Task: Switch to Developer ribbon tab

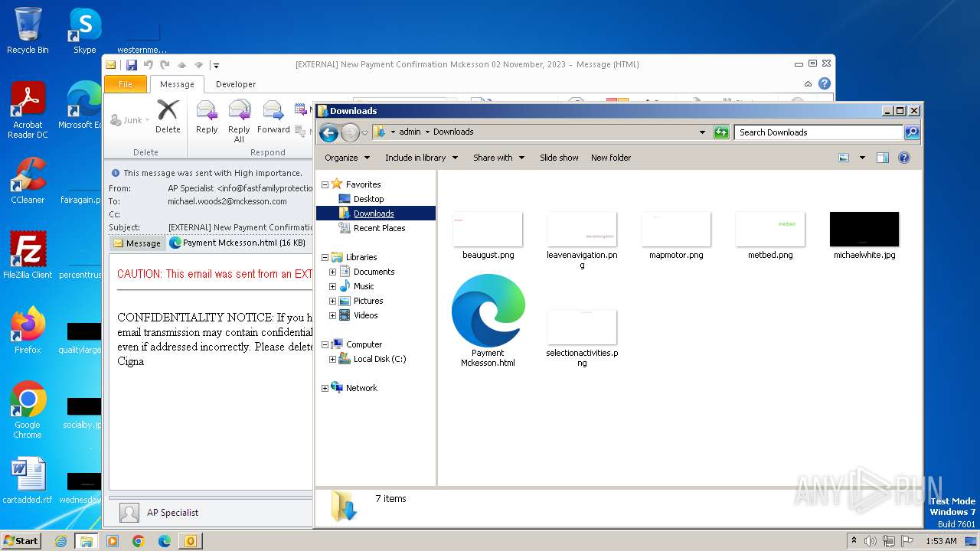Action: 236,84
